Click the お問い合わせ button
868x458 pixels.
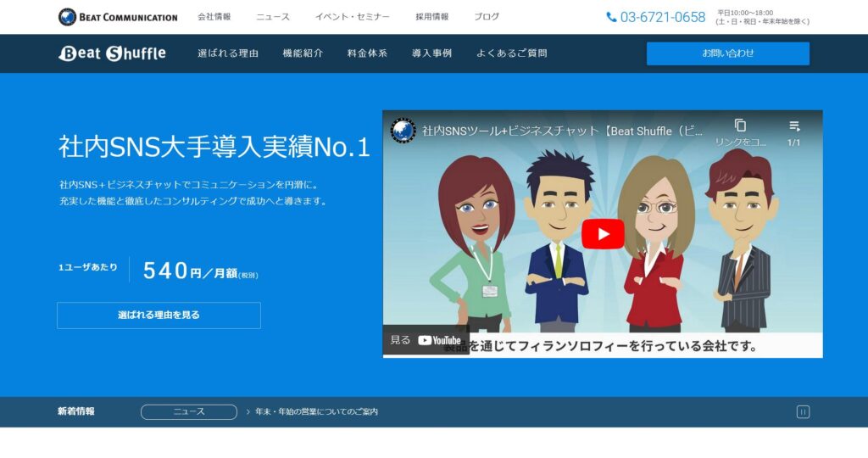[727, 53]
